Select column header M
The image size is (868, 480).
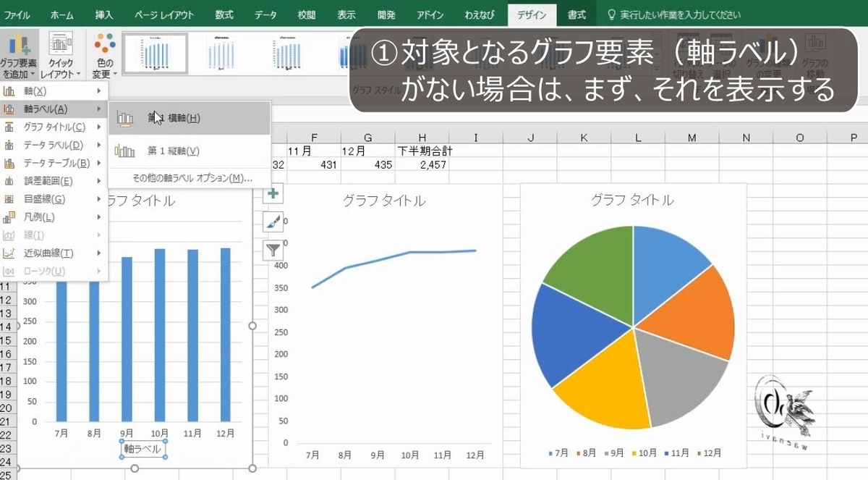click(692, 138)
